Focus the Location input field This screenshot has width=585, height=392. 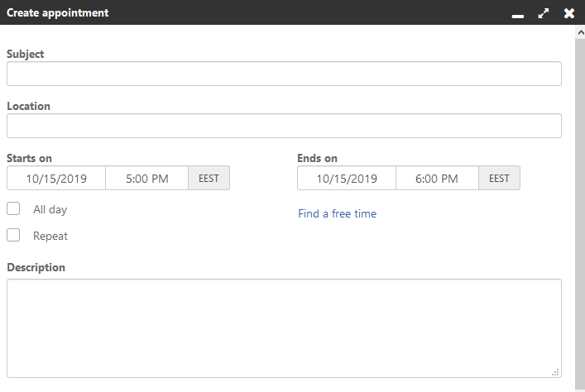(x=284, y=126)
